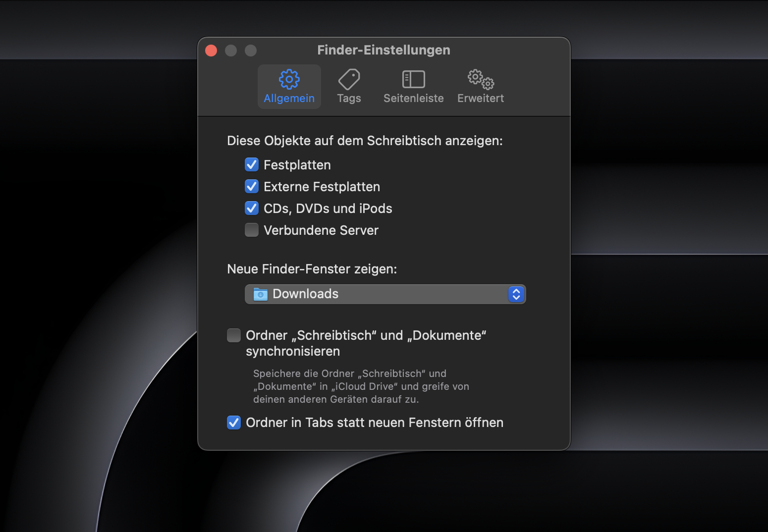
Task: Uncheck CDs, DVDs und iPods option
Action: pos(252,208)
